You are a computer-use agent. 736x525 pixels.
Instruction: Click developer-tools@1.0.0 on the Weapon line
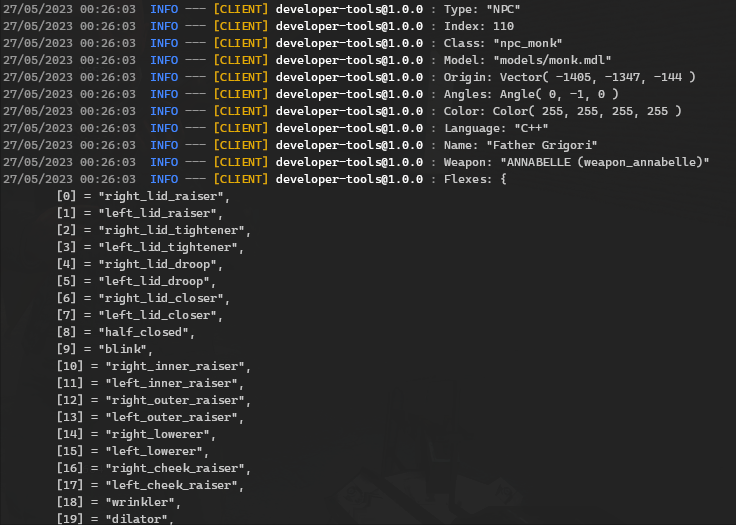349,162
